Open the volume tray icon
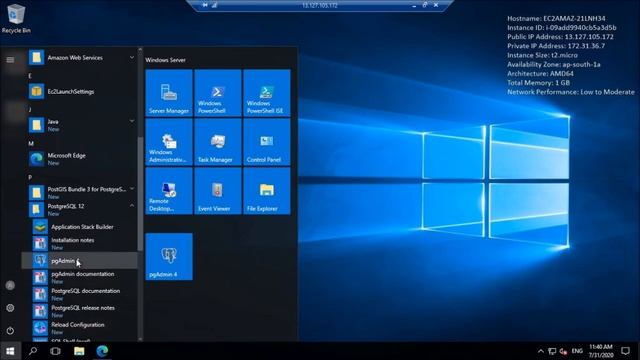Screen dimensions: 640x360 coord(563,351)
